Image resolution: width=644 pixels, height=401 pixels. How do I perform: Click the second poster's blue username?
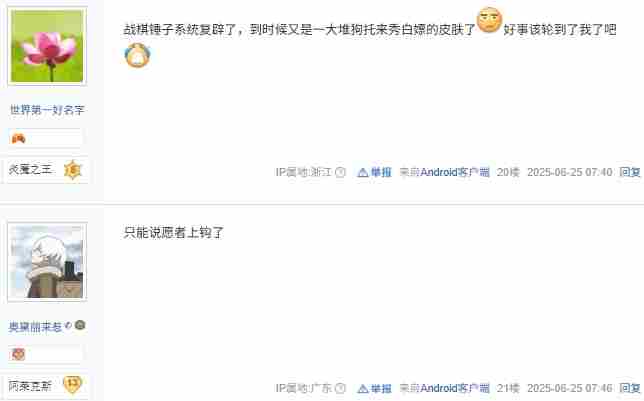(35, 327)
